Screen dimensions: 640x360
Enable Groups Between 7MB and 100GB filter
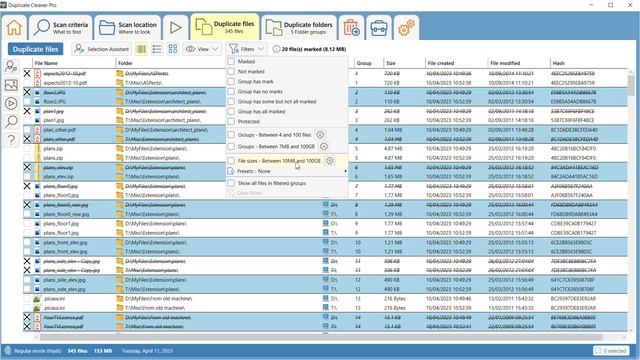(231, 146)
